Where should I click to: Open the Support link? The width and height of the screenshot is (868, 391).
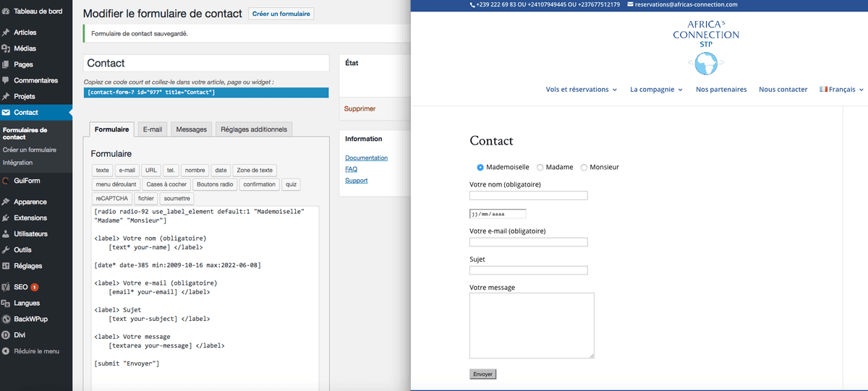click(x=356, y=181)
